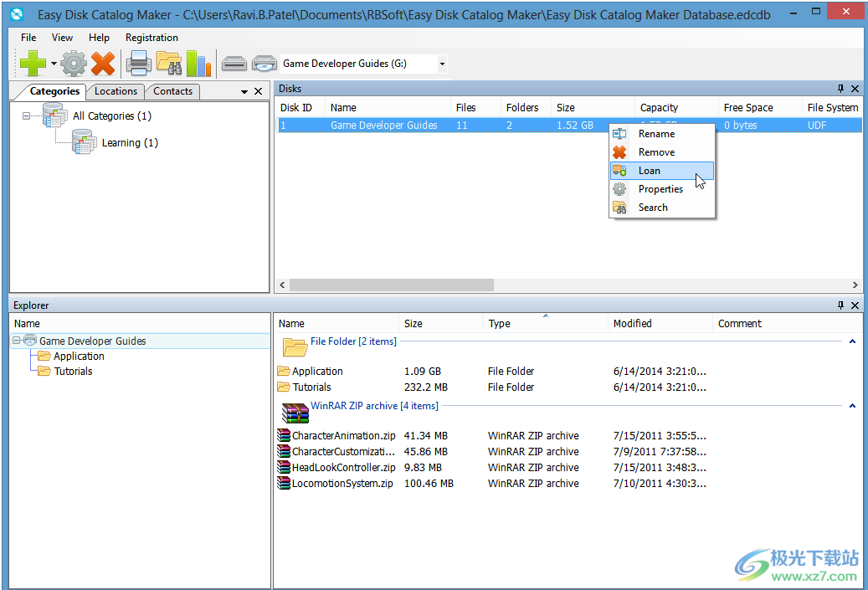Sort disks by the Free Space column

[x=759, y=107]
